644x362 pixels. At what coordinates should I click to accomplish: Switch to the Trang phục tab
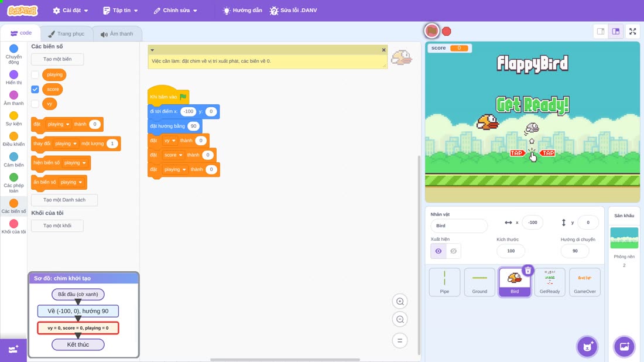(x=66, y=34)
